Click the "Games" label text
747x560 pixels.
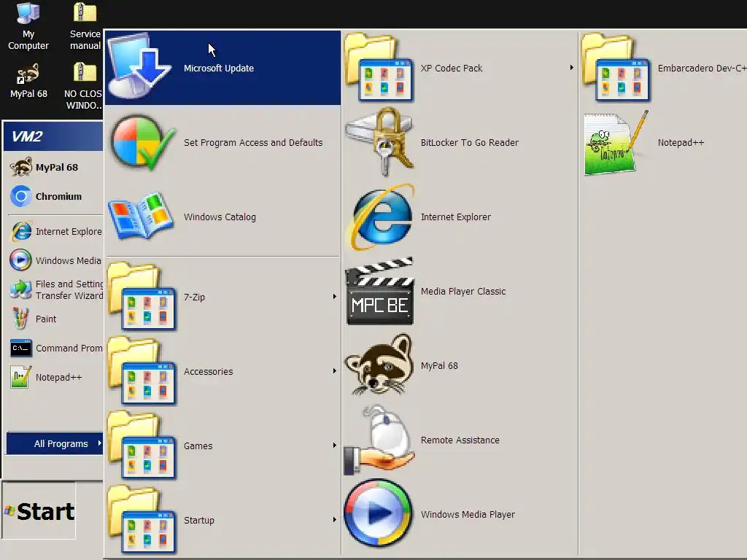[x=198, y=446]
